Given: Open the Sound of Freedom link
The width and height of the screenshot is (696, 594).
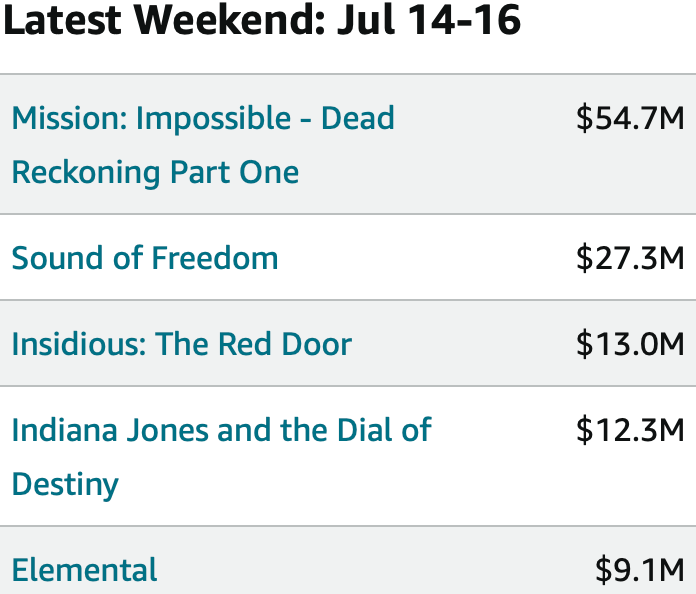Looking at the screenshot, I should coord(145,257).
